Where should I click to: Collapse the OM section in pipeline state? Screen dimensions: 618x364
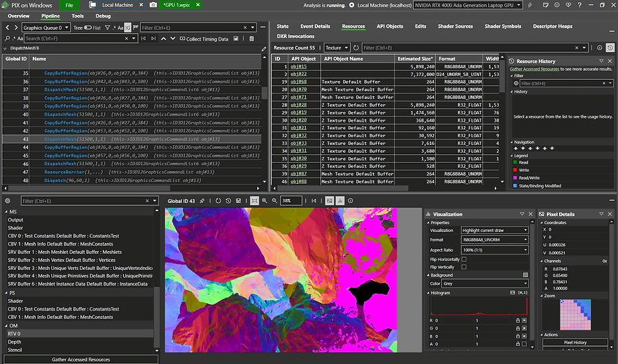coord(6,325)
